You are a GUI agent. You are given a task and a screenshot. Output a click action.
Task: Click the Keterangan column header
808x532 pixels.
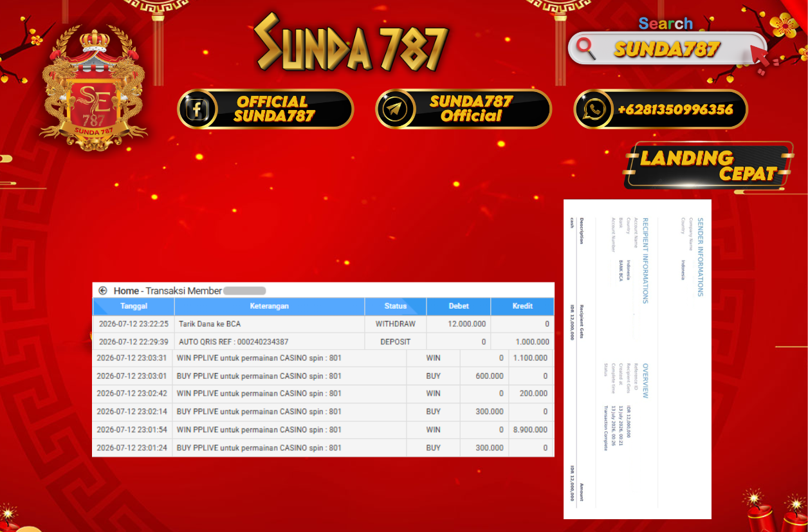pyautogui.click(x=270, y=306)
